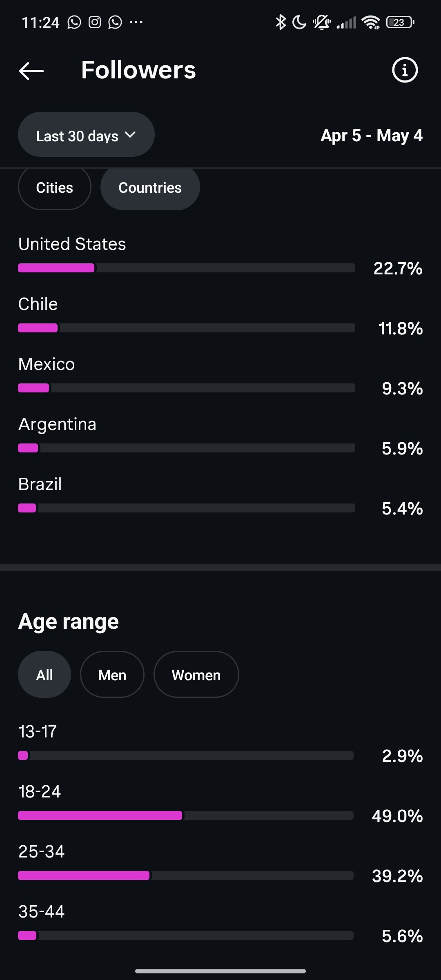Viewport: 441px width, 980px height.
Task: Tap the United States percentage bar
Action: click(187, 268)
